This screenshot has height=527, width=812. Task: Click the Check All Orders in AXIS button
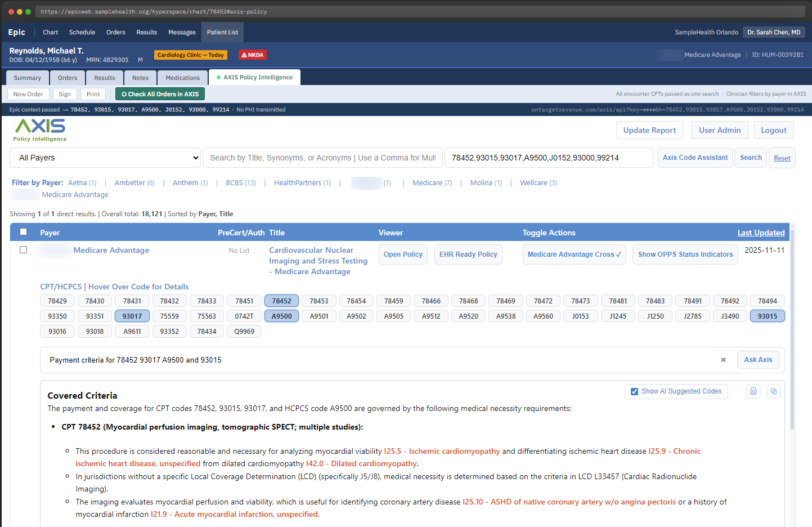tap(160, 94)
